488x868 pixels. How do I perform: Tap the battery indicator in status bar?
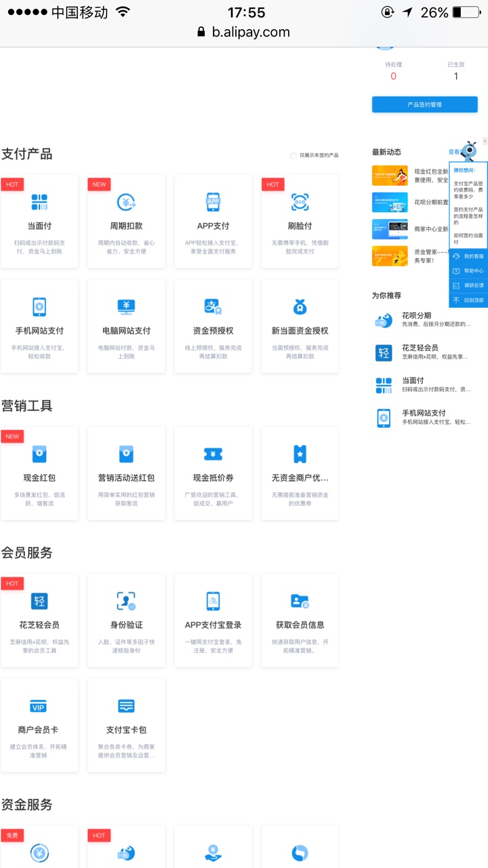466,12
